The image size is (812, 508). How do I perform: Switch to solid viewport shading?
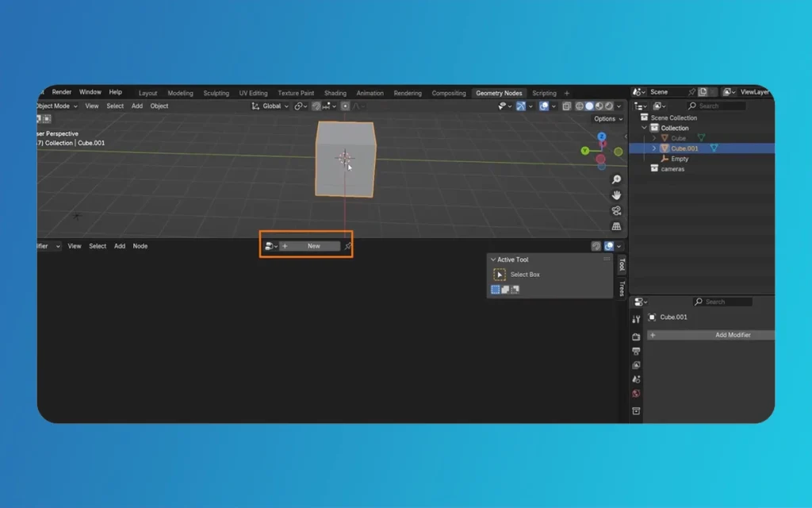pyautogui.click(x=589, y=106)
